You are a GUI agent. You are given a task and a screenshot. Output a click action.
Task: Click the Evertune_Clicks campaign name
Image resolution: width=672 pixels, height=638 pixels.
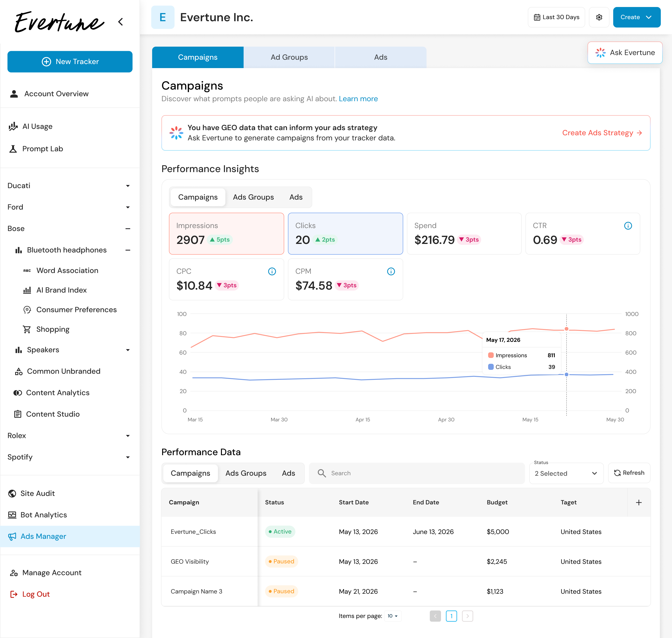pyautogui.click(x=193, y=532)
